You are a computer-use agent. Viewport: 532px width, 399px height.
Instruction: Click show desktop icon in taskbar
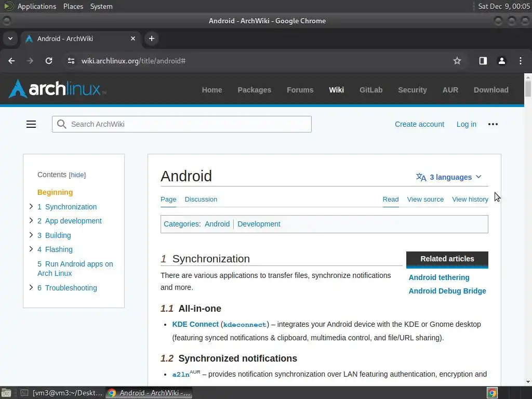click(6, 393)
